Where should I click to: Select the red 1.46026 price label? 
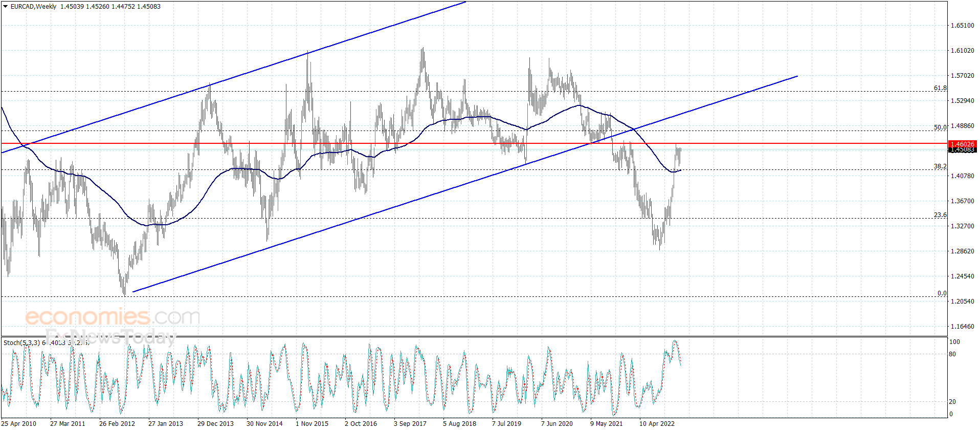pos(962,144)
